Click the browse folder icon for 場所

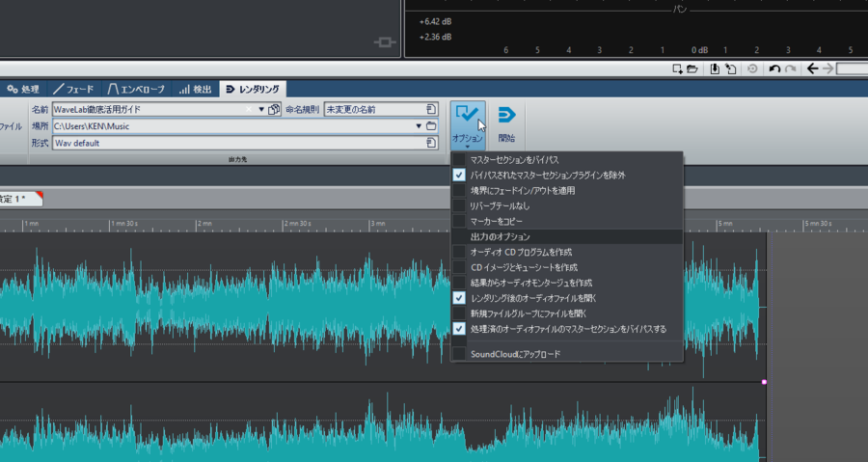[x=431, y=126]
